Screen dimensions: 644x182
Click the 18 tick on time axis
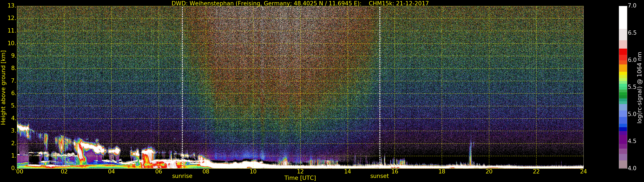[x=442, y=172]
